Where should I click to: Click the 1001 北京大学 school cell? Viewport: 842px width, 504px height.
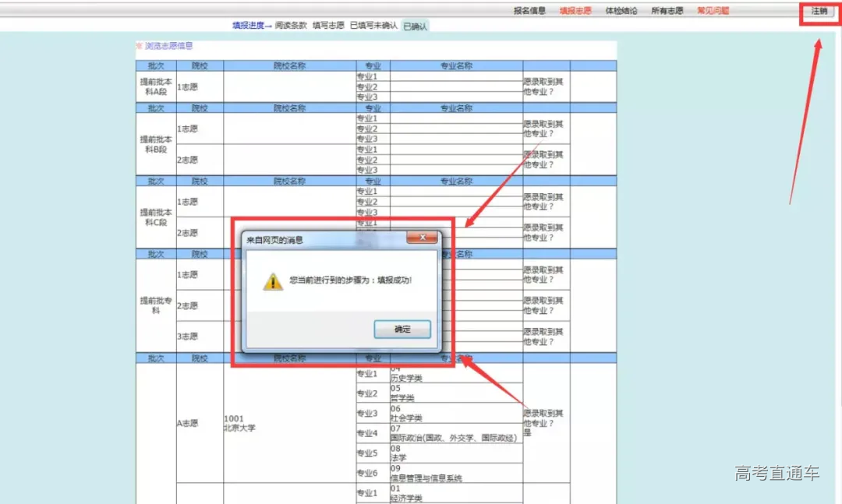(239, 424)
